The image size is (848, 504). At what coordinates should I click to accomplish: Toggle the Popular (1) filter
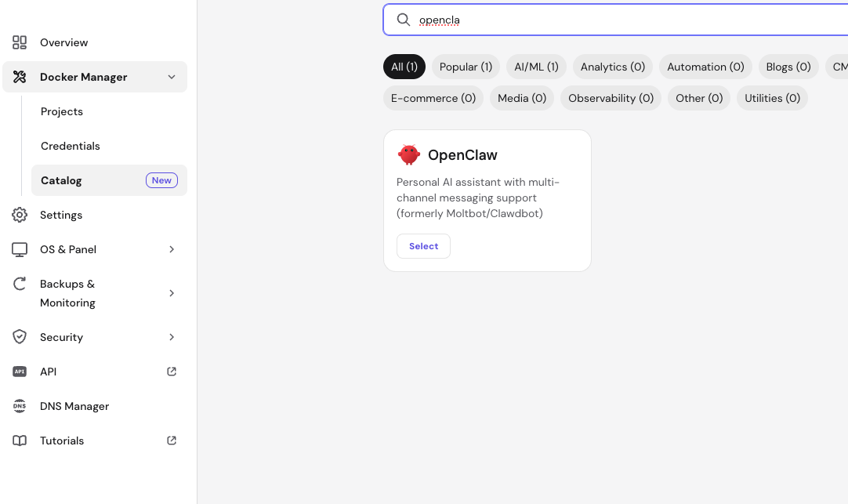(466, 67)
